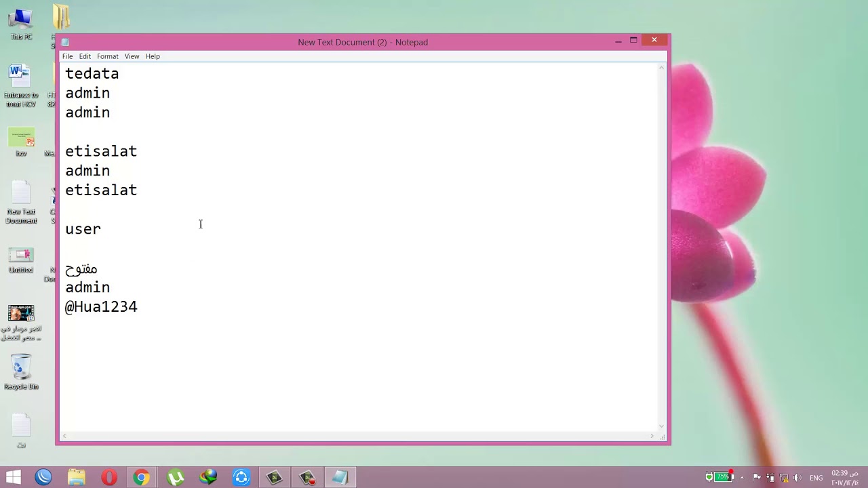Open File Explorer from the taskbar

pos(76,477)
